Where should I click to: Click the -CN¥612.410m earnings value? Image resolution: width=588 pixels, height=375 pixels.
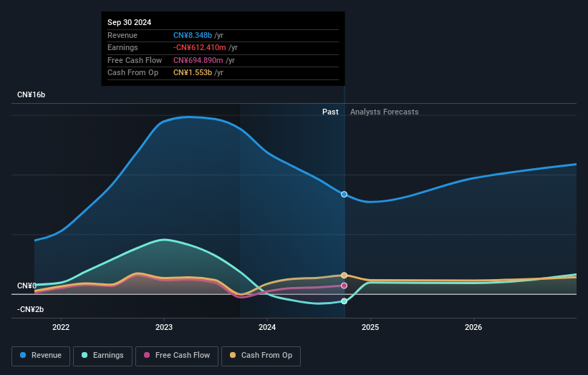[200, 47]
